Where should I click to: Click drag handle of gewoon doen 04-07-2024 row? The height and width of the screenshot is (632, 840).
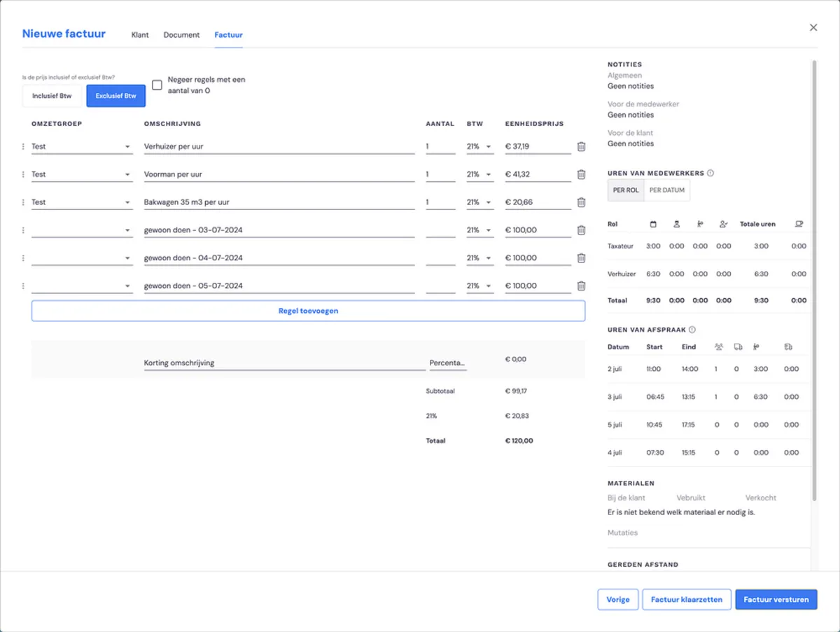point(23,258)
